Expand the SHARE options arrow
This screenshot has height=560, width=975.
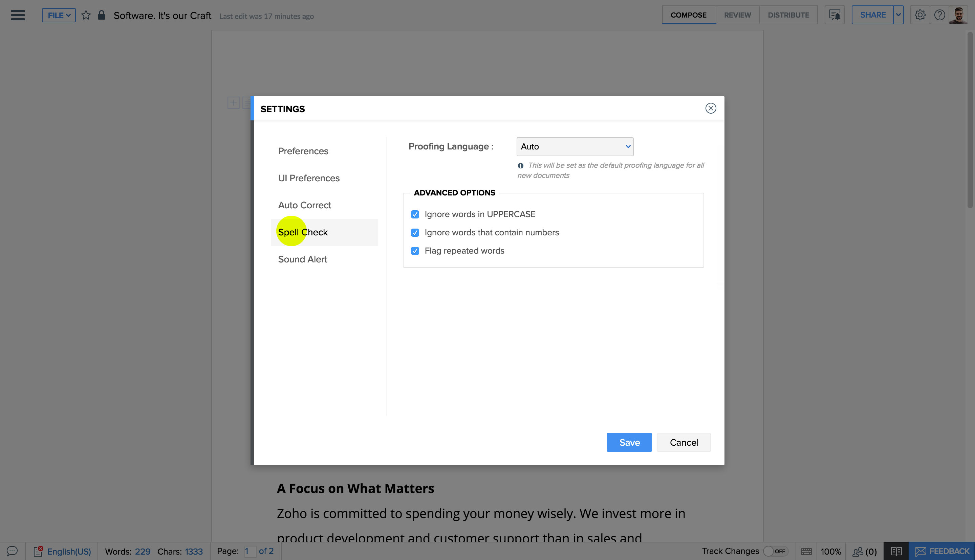(x=898, y=15)
